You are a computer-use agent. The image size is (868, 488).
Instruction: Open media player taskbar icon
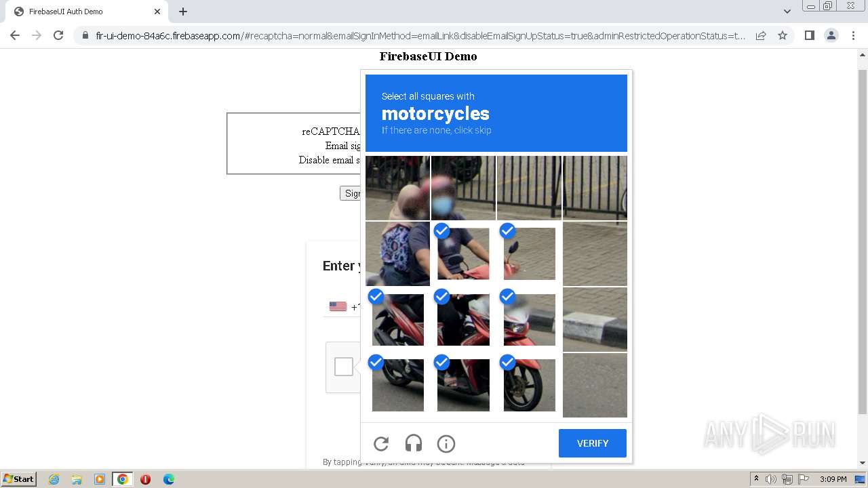coord(100,479)
